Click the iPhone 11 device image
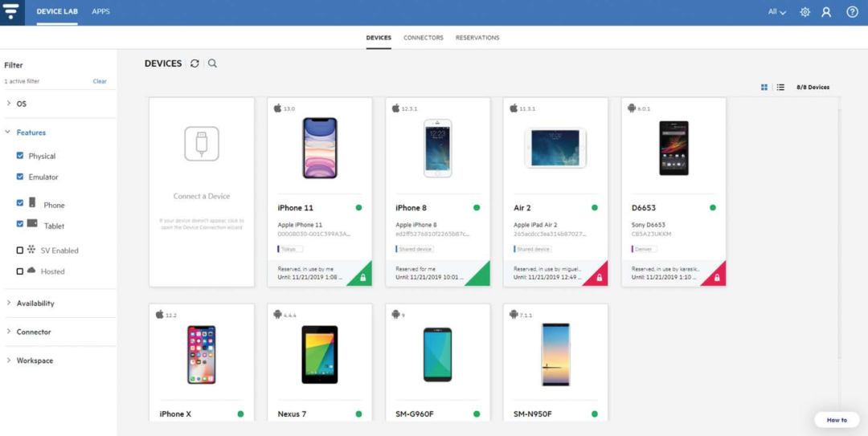This screenshot has height=436, width=868. click(x=320, y=148)
